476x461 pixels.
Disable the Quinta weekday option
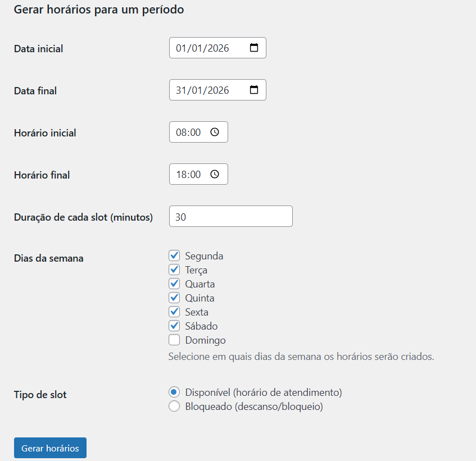pos(174,298)
